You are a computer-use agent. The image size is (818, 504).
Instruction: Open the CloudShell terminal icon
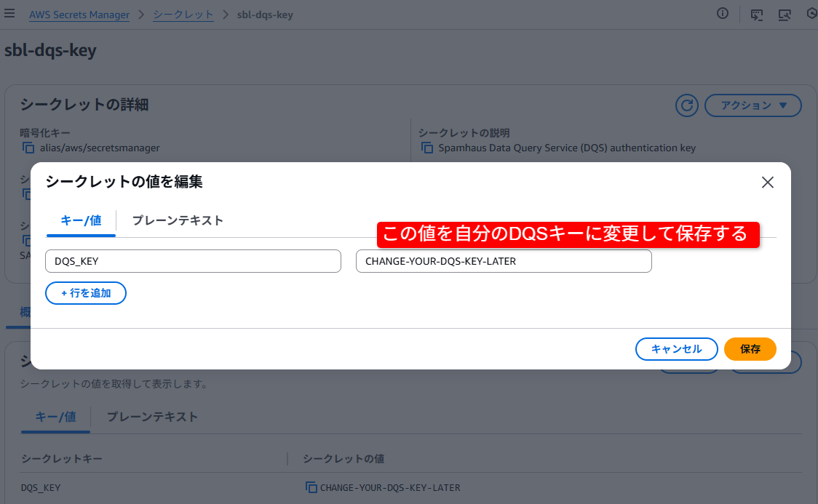coord(757,15)
